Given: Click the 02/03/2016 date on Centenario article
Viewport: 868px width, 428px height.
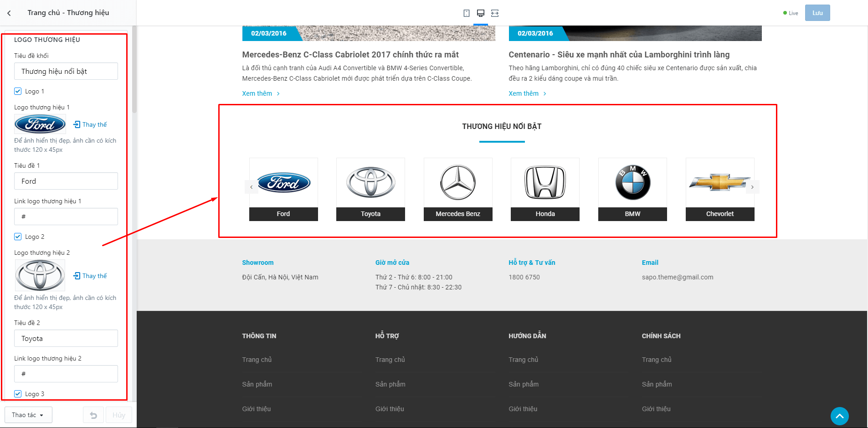Looking at the screenshot, I should coord(535,33).
